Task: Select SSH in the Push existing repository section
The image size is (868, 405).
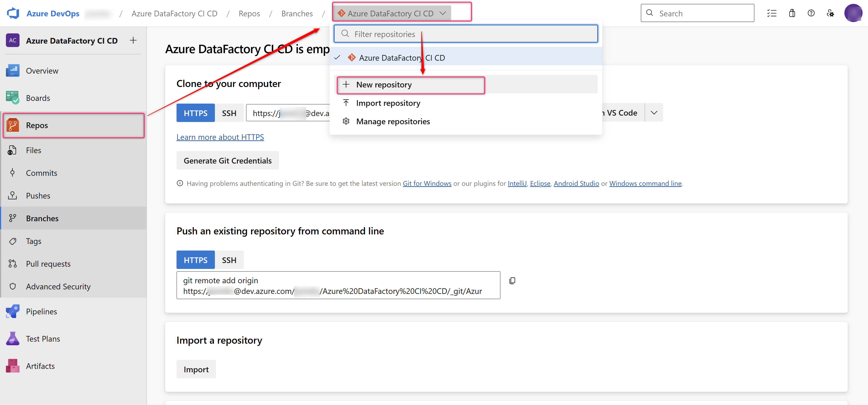Action: [229, 260]
